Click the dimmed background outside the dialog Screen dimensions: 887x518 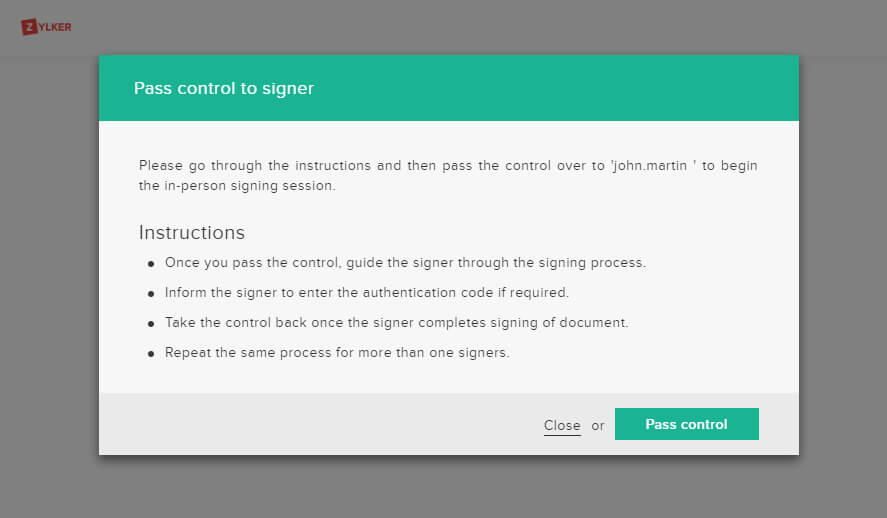coord(50,300)
